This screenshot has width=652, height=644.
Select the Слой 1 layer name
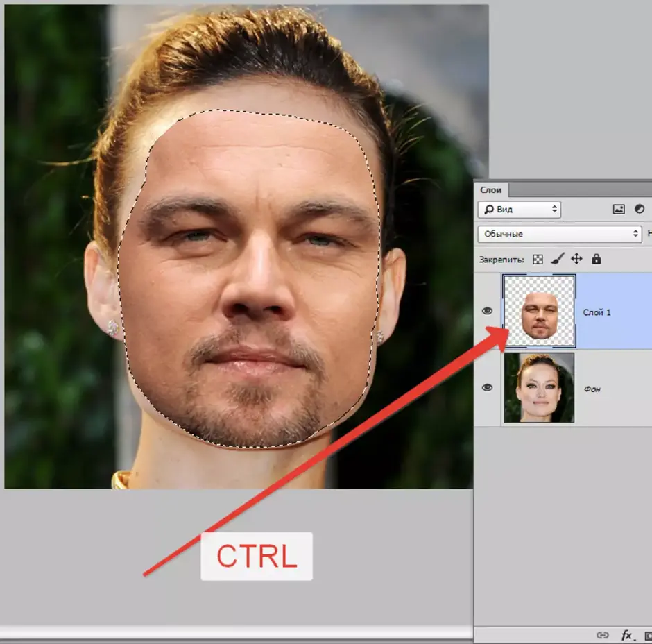click(x=597, y=312)
